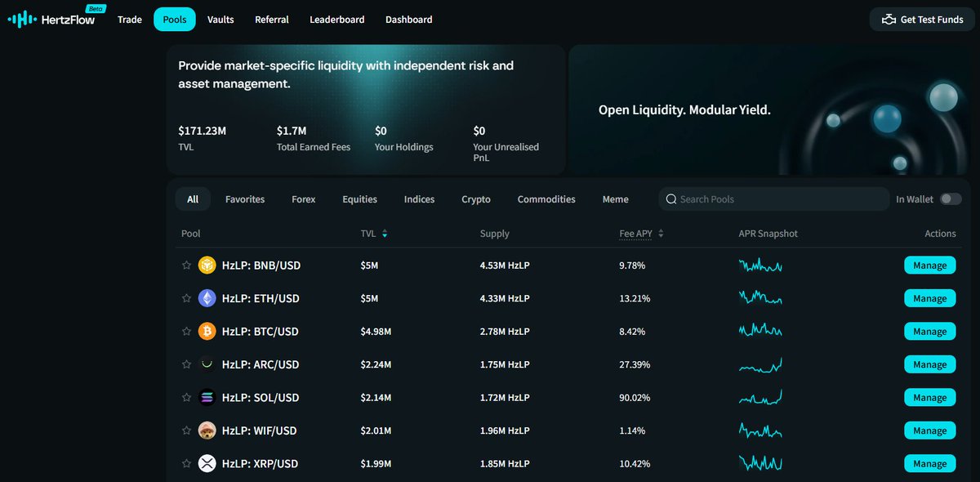
Task: Click the 90.02% Fee APY value
Action: pos(635,398)
